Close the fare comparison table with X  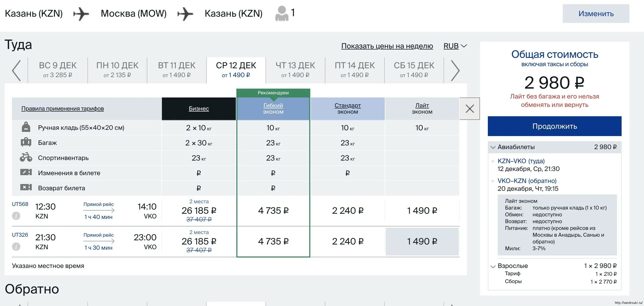pos(470,109)
